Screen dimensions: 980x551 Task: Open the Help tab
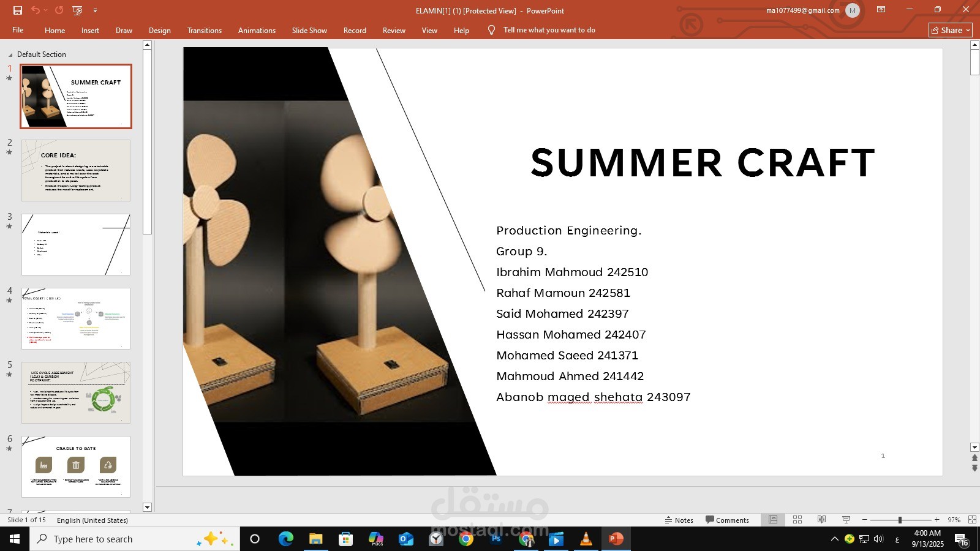coord(461,30)
